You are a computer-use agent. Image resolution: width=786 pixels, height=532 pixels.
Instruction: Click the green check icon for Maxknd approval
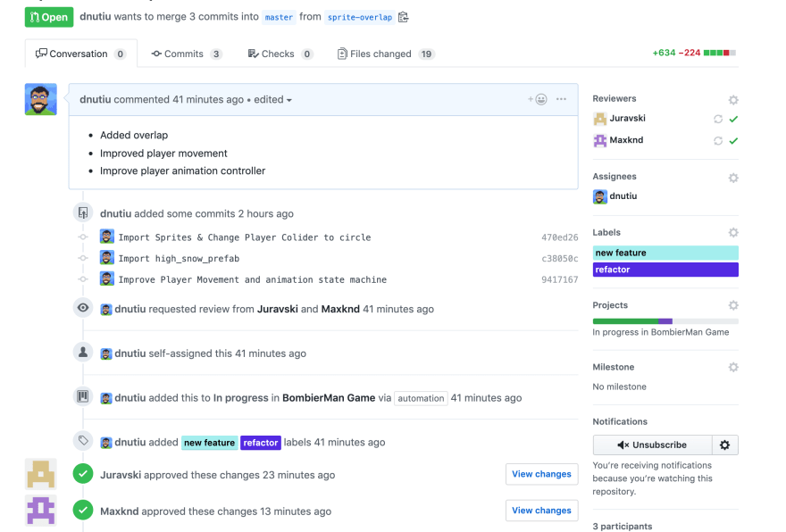tap(83, 510)
